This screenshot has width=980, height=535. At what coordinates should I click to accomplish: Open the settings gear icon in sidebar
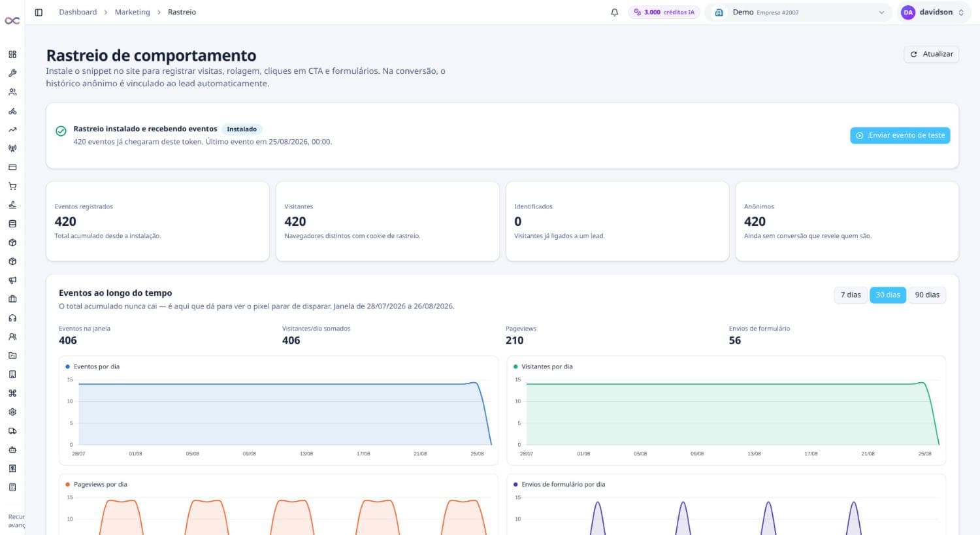pyautogui.click(x=12, y=412)
